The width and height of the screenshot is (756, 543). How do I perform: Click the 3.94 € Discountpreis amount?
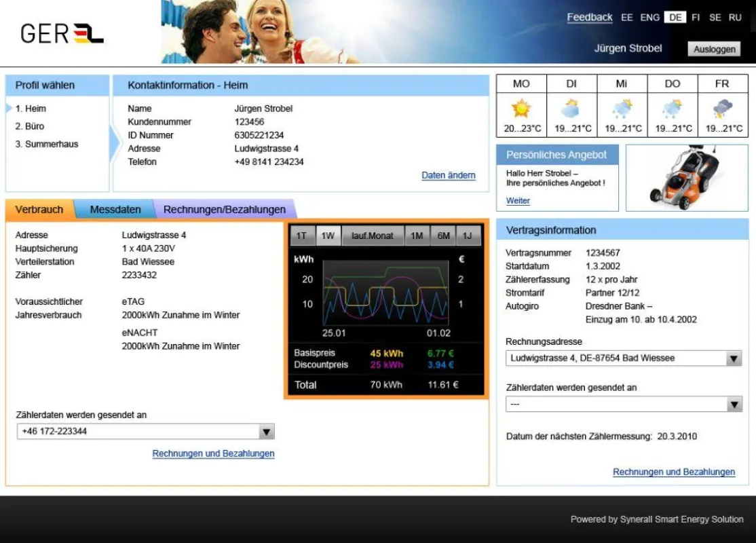tap(440, 365)
